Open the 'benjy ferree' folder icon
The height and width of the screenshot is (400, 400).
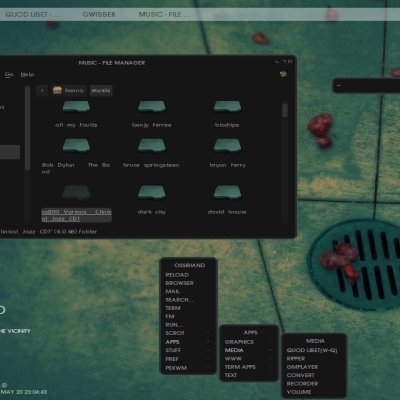pyautogui.click(x=152, y=108)
